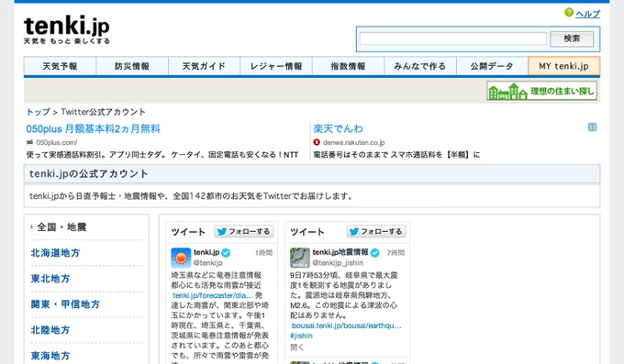Click the tenki.jp account name in tweet
The image size is (624, 364).
(x=206, y=252)
